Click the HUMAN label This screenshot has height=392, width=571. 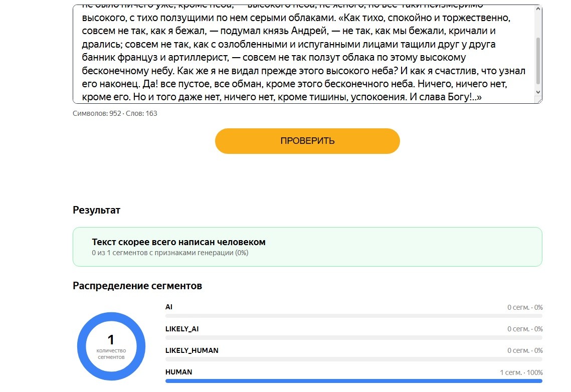coord(179,372)
